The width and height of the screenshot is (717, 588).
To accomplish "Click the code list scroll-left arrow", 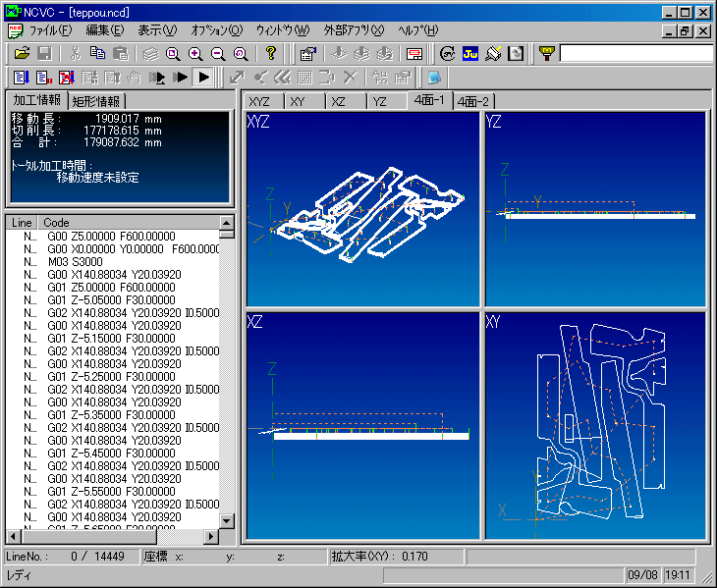I will point(14,536).
